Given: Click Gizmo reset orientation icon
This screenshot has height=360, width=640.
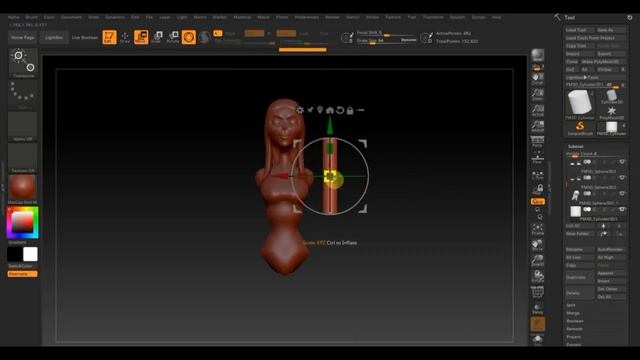Looking at the screenshot, I should pos(340,110).
